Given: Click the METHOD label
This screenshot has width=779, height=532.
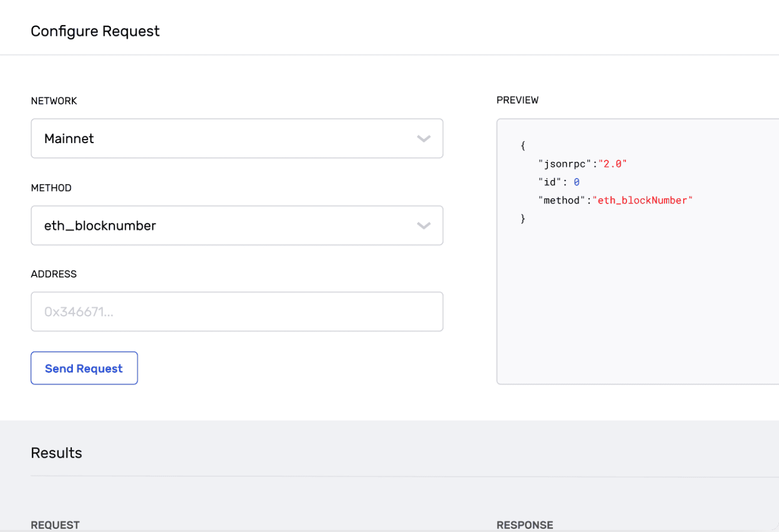Looking at the screenshot, I should pos(51,188).
